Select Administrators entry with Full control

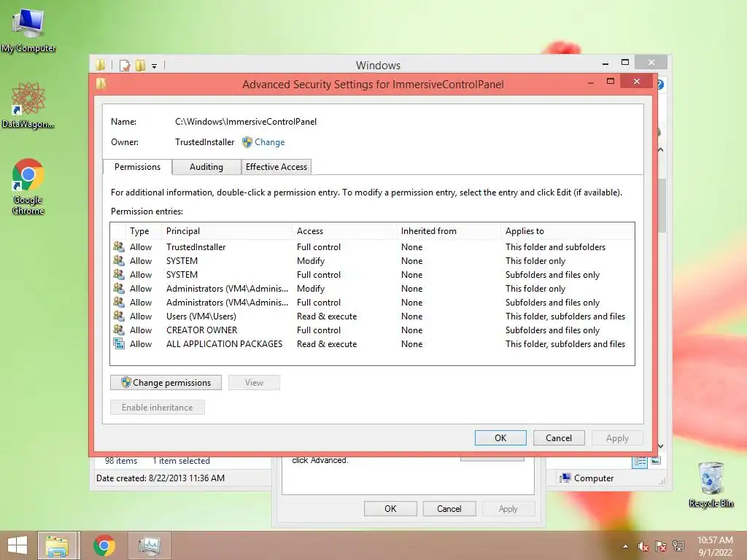point(372,303)
